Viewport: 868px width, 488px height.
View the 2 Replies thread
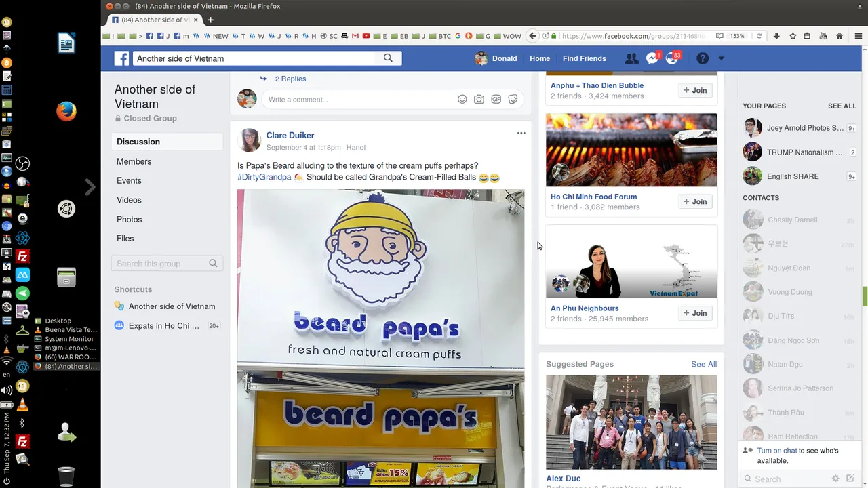(x=290, y=79)
